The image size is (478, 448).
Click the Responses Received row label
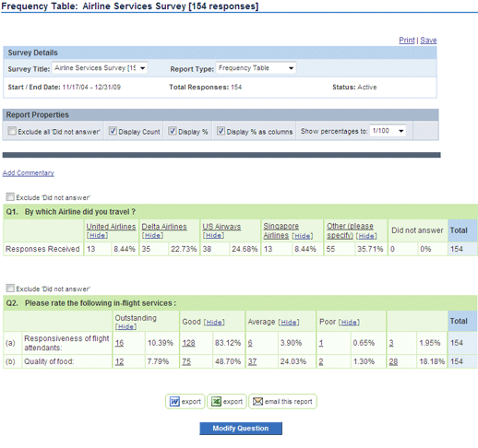[x=42, y=249]
